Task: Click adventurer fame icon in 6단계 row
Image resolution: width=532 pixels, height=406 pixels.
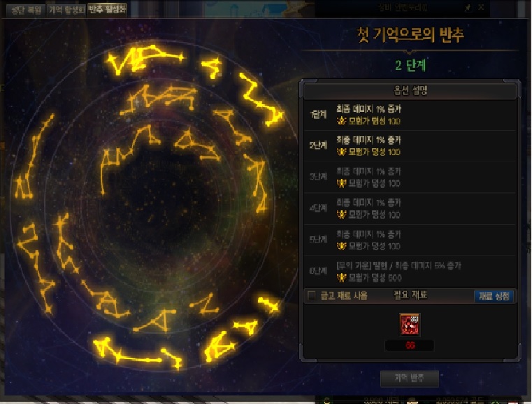Action: (x=341, y=278)
